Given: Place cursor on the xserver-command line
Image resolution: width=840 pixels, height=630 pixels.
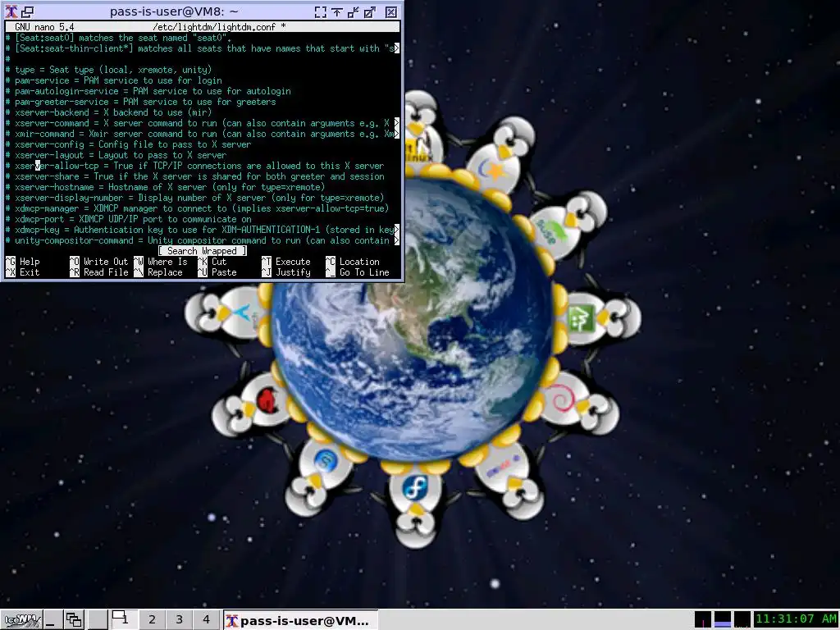Looking at the screenshot, I should [202, 123].
